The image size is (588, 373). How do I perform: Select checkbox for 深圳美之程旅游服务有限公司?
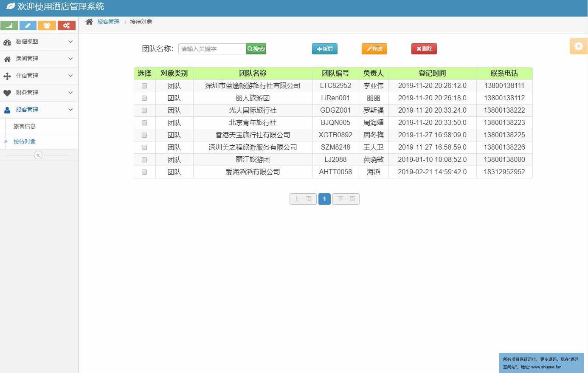tap(144, 147)
